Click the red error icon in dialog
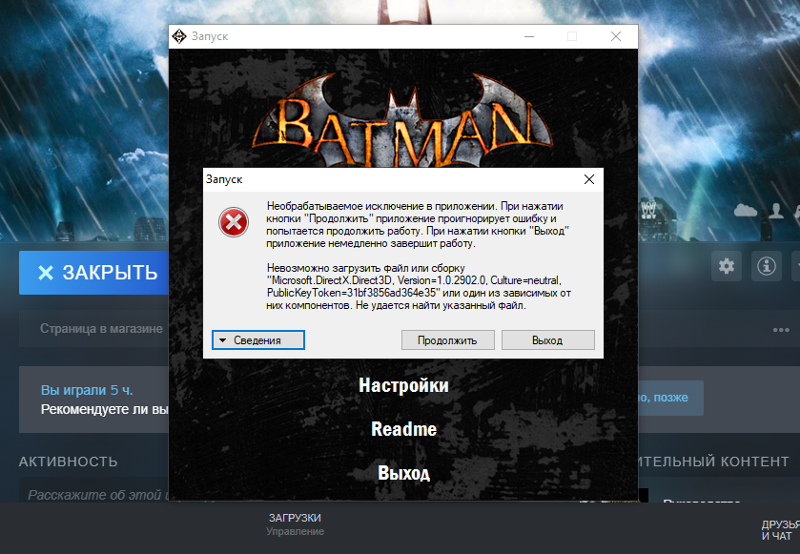 coord(234,222)
